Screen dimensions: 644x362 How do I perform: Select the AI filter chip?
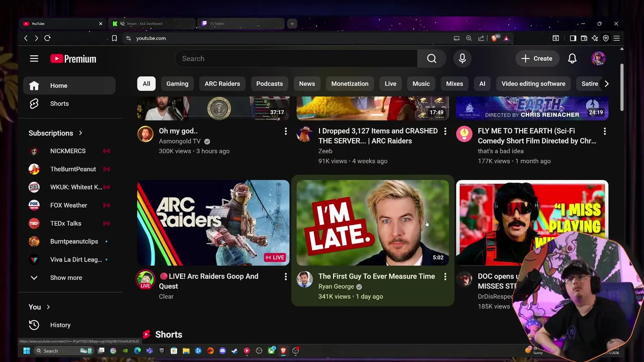pos(482,83)
